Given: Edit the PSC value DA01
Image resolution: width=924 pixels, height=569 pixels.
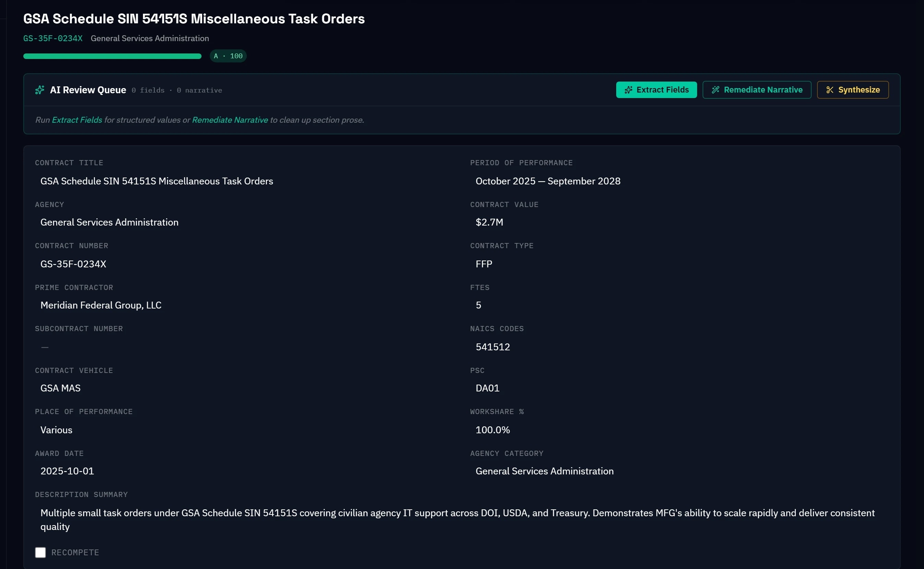Looking at the screenshot, I should click(488, 388).
